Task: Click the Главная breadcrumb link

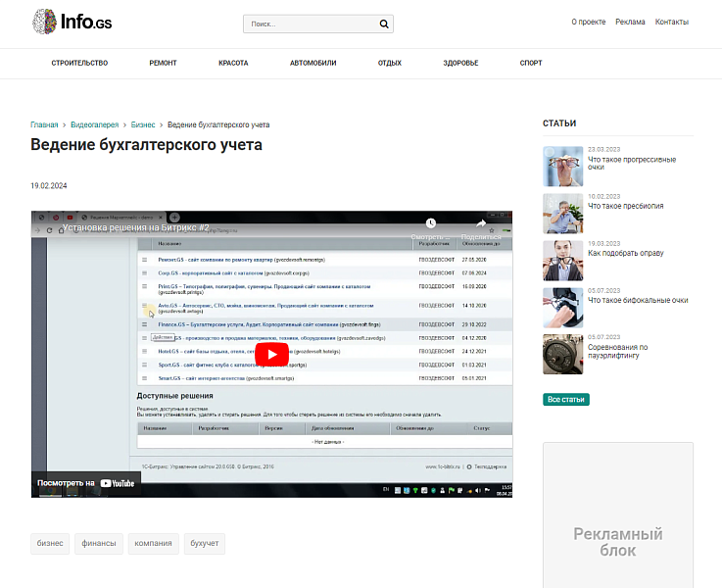Action: tap(44, 125)
